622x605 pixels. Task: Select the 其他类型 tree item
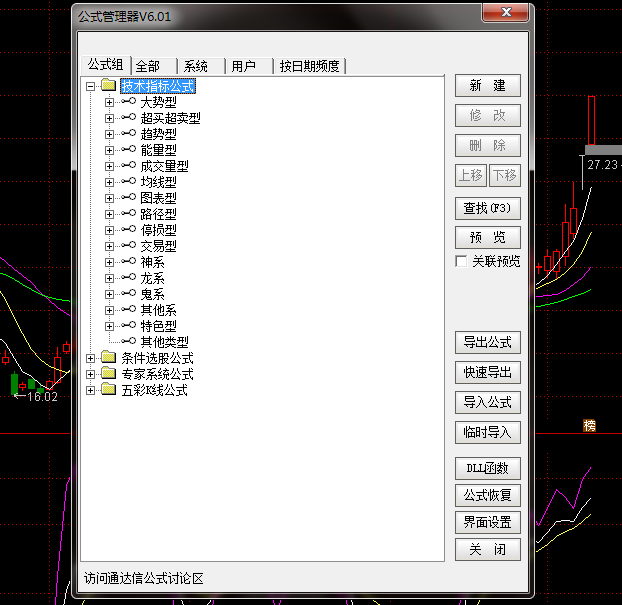pyautogui.click(x=164, y=342)
